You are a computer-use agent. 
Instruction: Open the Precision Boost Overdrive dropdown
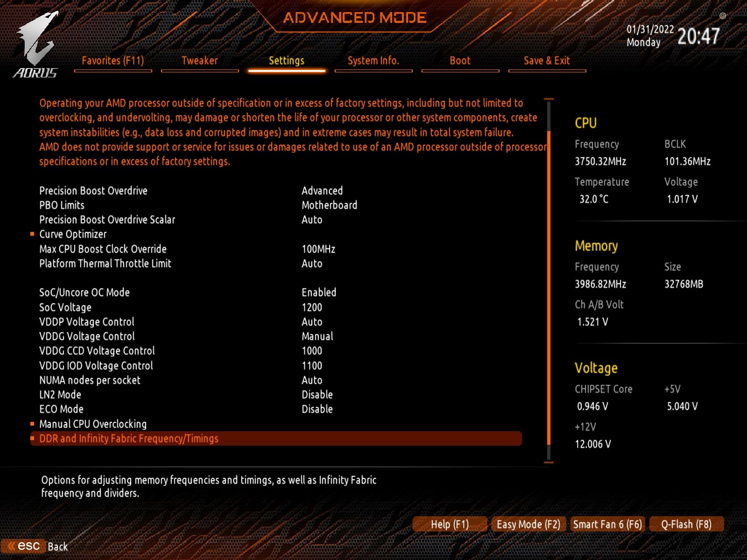[322, 190]
